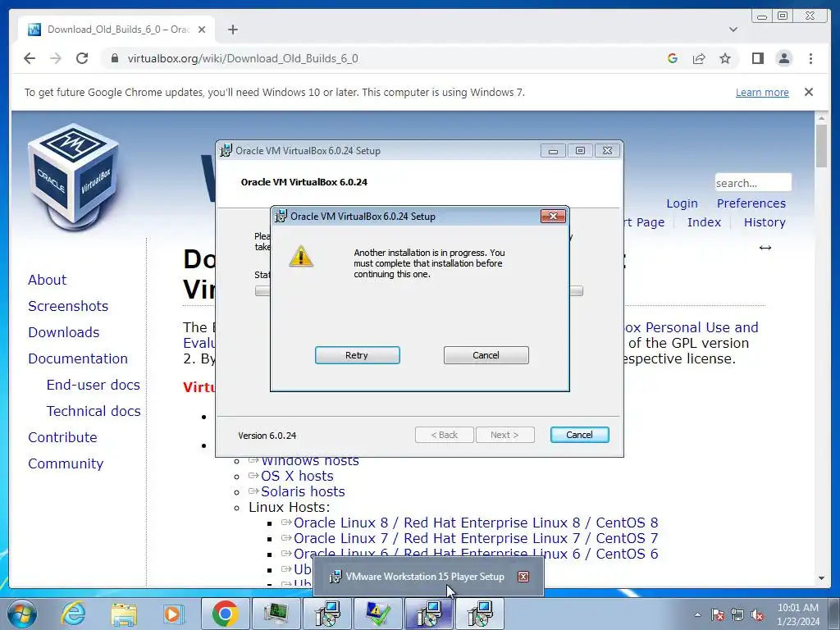The image size is (840, 630).
Task: Open Solaris hosts download link
Action: (x=303, y=491)
